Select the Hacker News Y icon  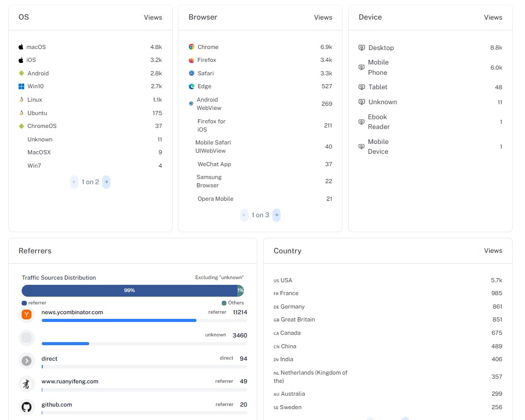pos(26,314)
